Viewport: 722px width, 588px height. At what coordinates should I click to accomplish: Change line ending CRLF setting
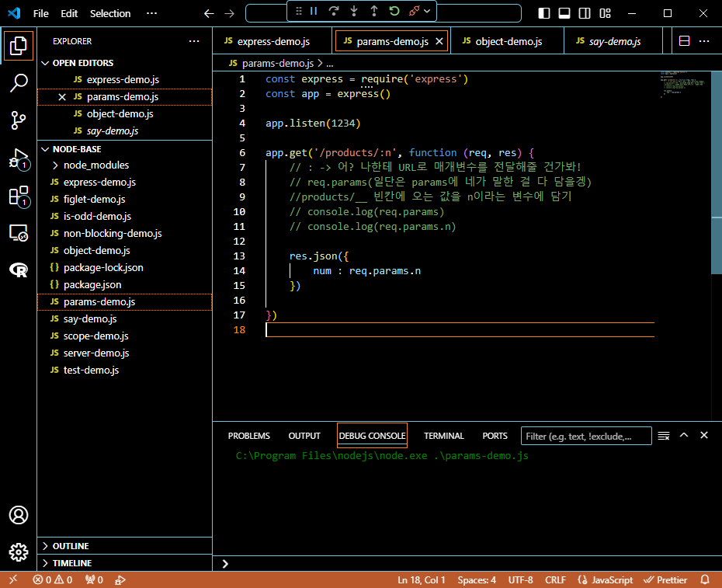tap(555, 579)
